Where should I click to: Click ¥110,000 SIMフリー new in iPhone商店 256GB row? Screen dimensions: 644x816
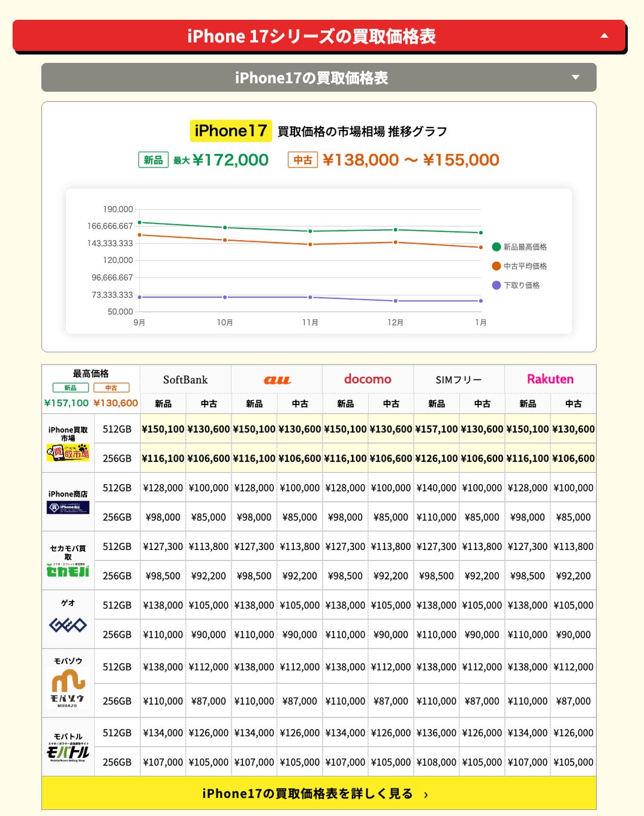coord(437,517)
